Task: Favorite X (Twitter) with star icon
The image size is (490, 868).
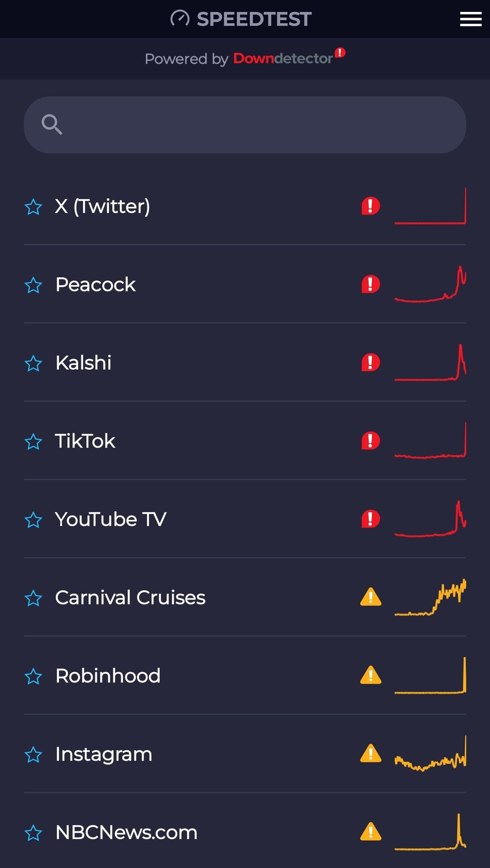Action: pyautogui.click(x=33, y=207)
